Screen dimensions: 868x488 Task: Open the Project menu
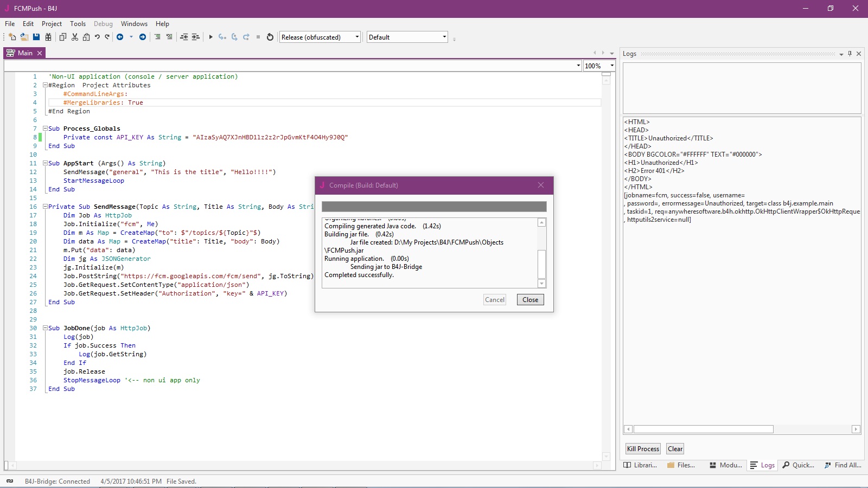[x=52, y=24]
